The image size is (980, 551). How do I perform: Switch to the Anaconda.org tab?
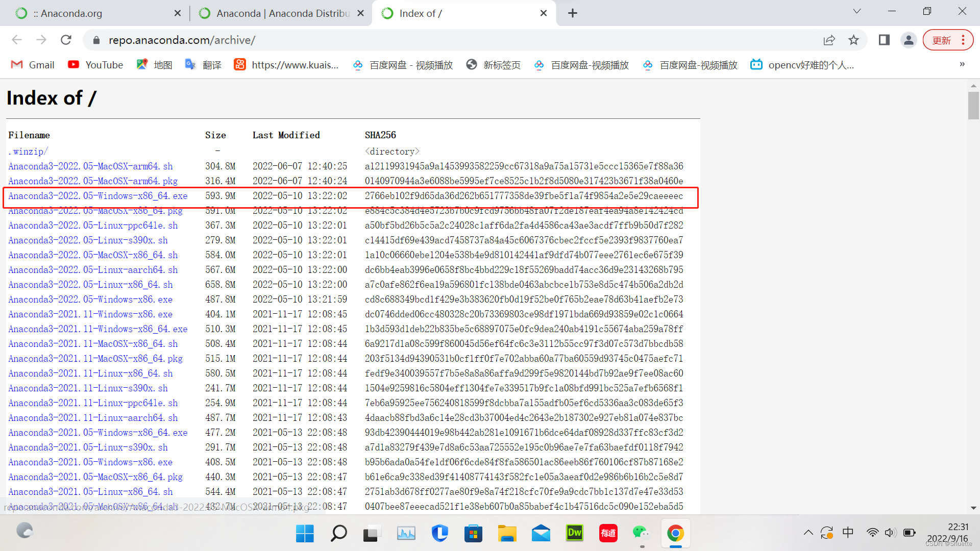point(71,13)
